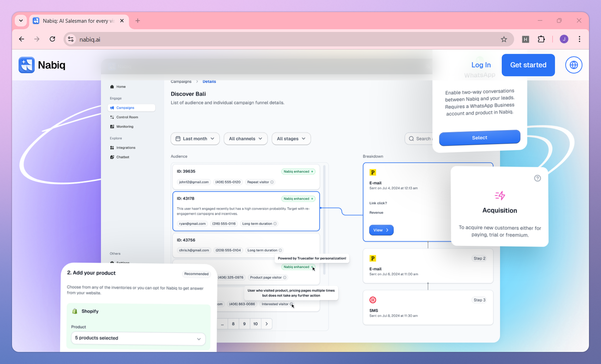Click the nabiq.ai address bar
The width and height of the screenshot is (601, 364).
point(288,39)
